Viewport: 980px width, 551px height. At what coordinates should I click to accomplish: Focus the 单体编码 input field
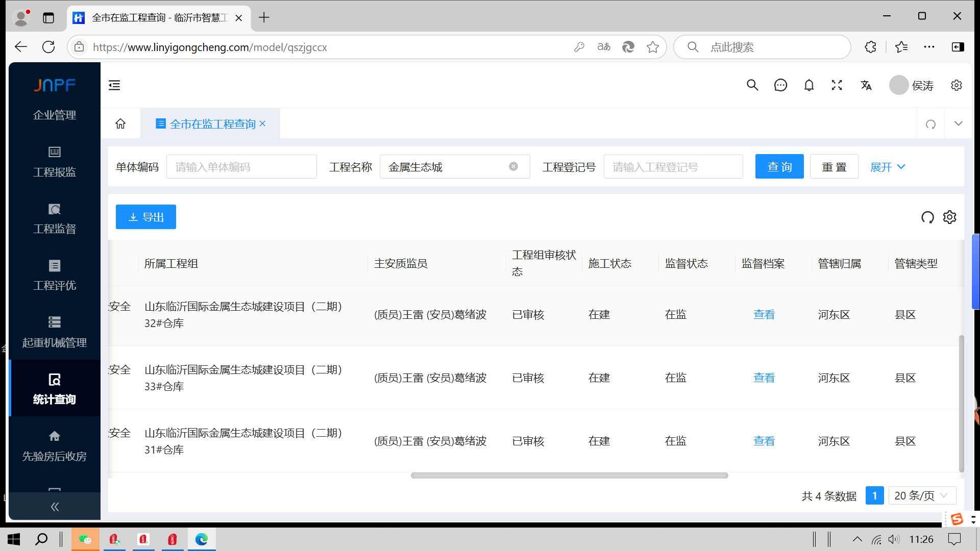pyautogui.click(x=241, y=166)
